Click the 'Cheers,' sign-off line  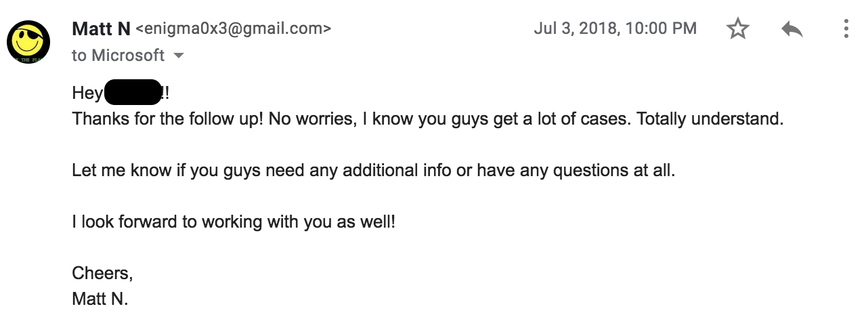pyautogui.click(x=102, y=273)
